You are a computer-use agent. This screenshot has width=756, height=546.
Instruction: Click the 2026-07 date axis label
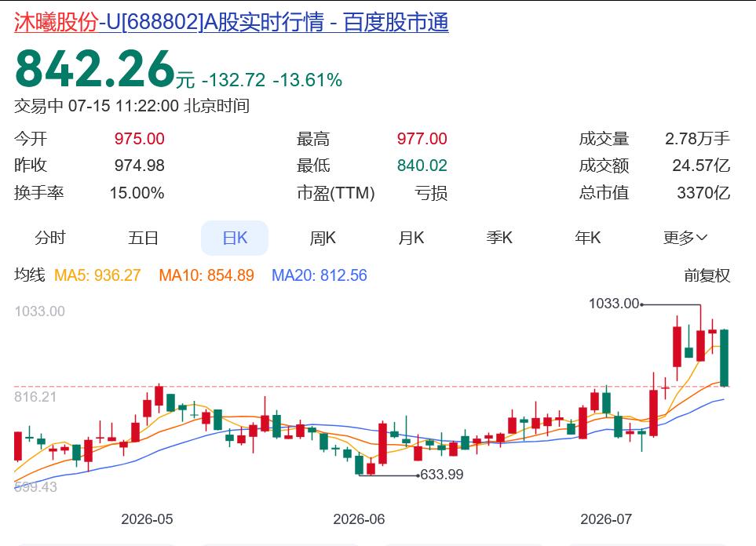(606, 519)
